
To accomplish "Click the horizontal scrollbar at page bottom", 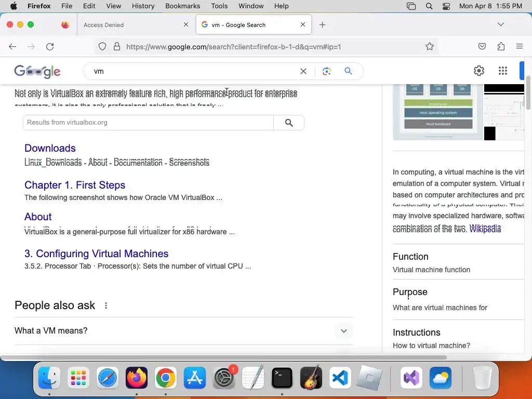I will [x=224, y=357].
